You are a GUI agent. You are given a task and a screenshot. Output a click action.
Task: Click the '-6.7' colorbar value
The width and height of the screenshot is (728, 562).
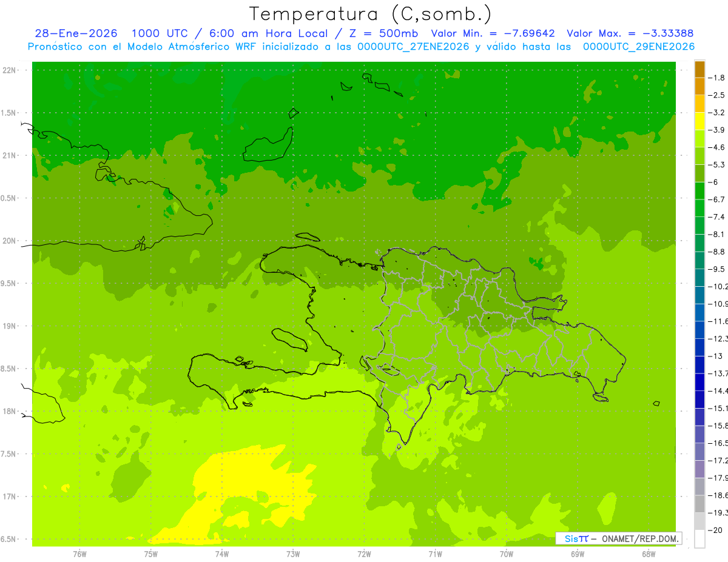point(716,199)
